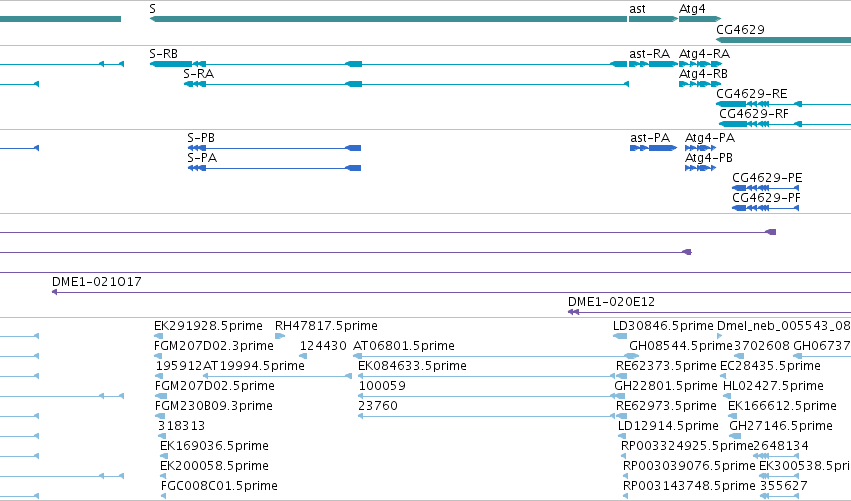Click the ast gene label
This screenshot has width=851, height=501.
pyautogui.click(x=637, y=9)
